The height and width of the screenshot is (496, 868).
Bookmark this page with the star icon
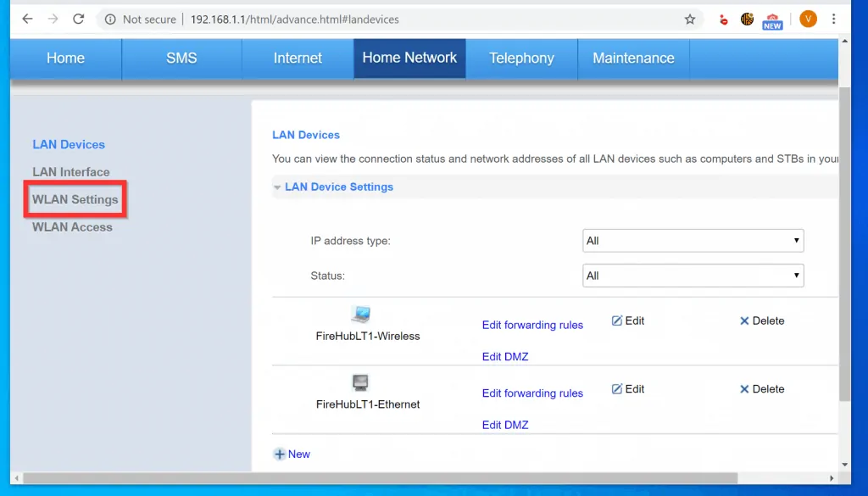pyautogui.click(x=690, y=19)
